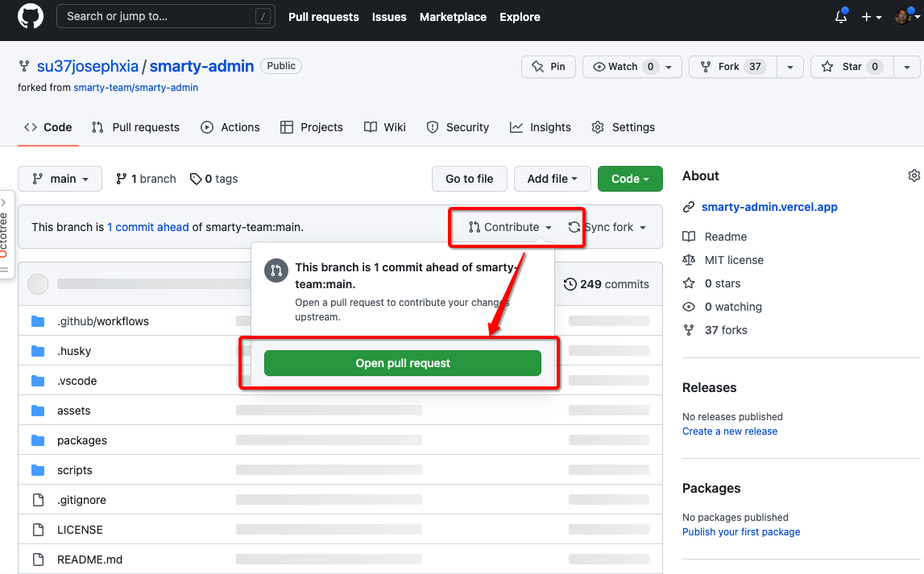Switch to the Actions tab
Viewport: 924px width, 574px height.
tap(230, 127)
